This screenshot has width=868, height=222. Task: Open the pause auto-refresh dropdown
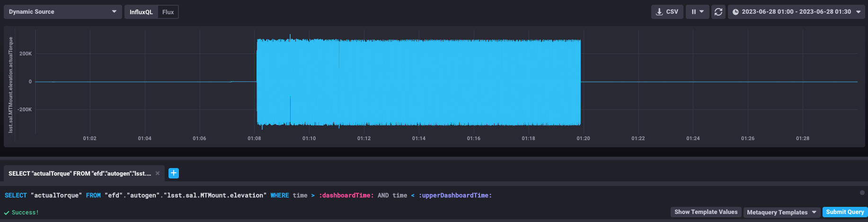(x=697, y=12)
